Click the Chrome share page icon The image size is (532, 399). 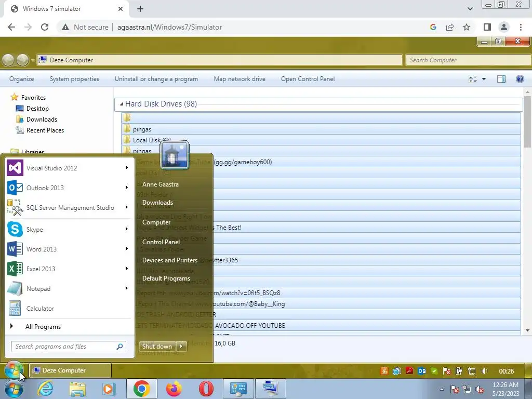click(450, 27)
